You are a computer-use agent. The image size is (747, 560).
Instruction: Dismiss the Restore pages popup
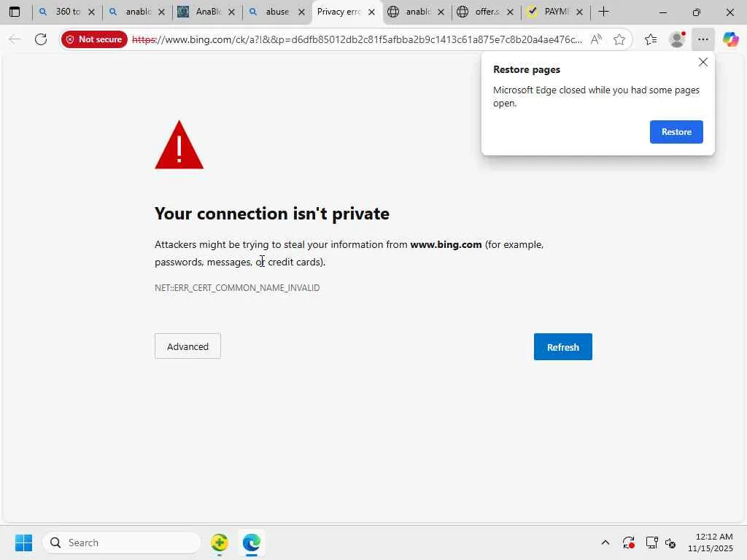[x=703, y=62]
